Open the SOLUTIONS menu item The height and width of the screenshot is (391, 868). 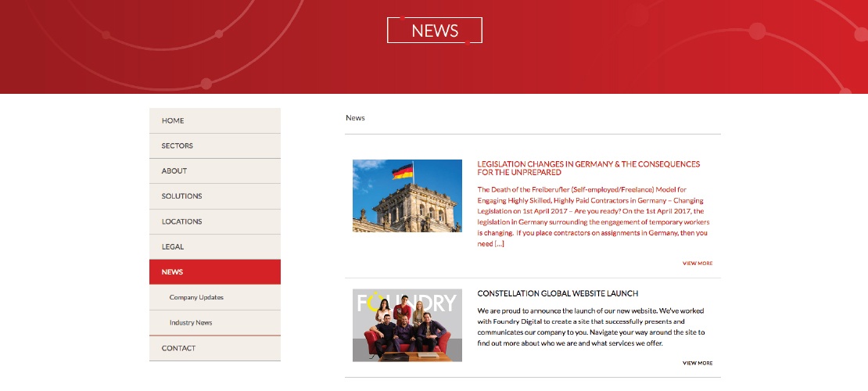pyautogui.click(x=215, y=196)
